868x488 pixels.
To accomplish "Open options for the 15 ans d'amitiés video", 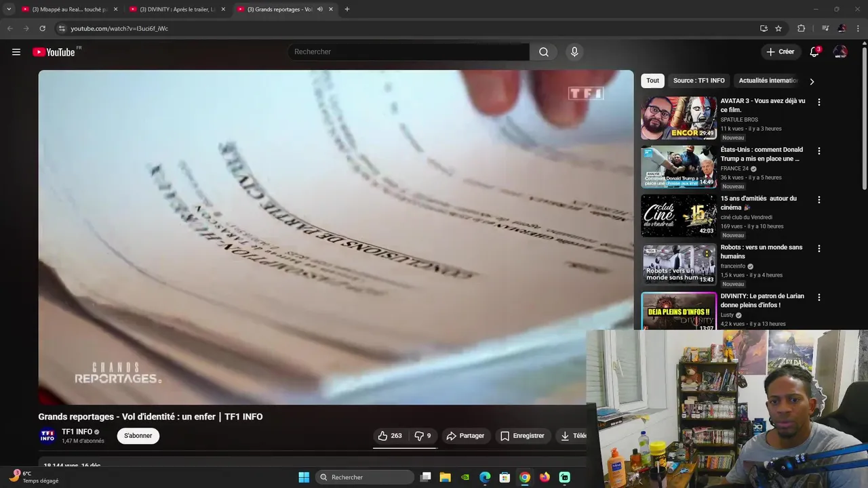I will click(x=818, y=200).
